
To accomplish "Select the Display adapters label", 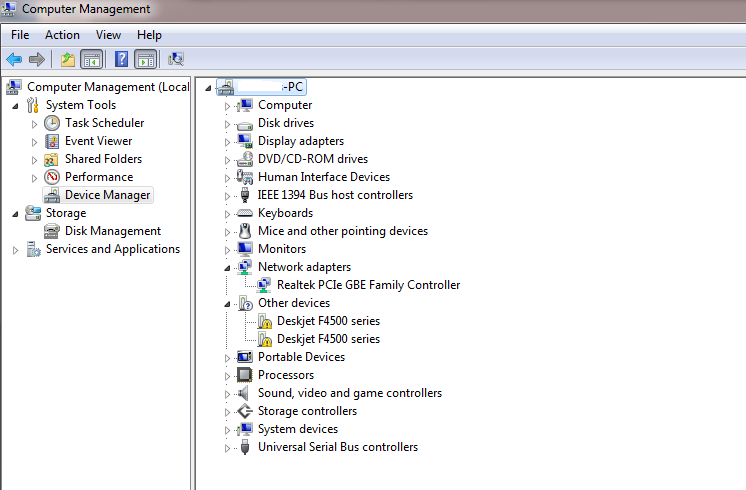I will [301, 141].
